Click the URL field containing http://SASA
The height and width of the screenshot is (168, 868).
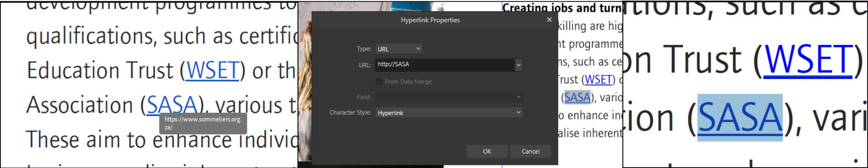(x=444, y=64)
